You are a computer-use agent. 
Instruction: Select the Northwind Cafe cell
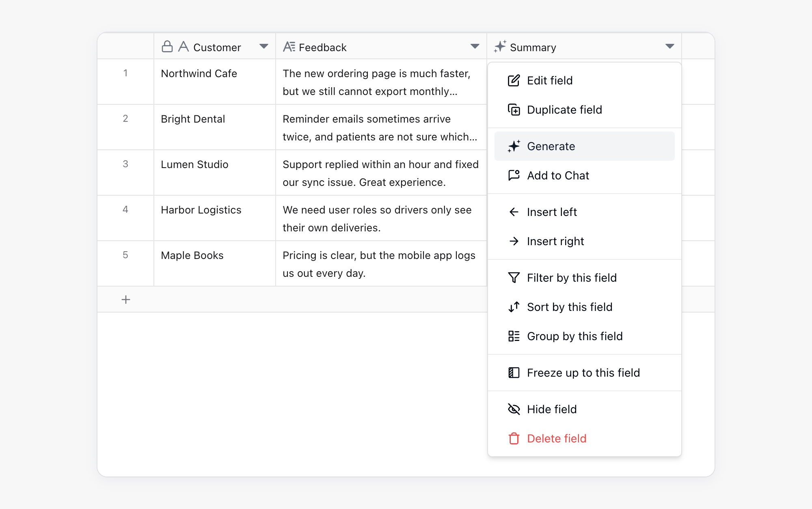coord(215,82)
